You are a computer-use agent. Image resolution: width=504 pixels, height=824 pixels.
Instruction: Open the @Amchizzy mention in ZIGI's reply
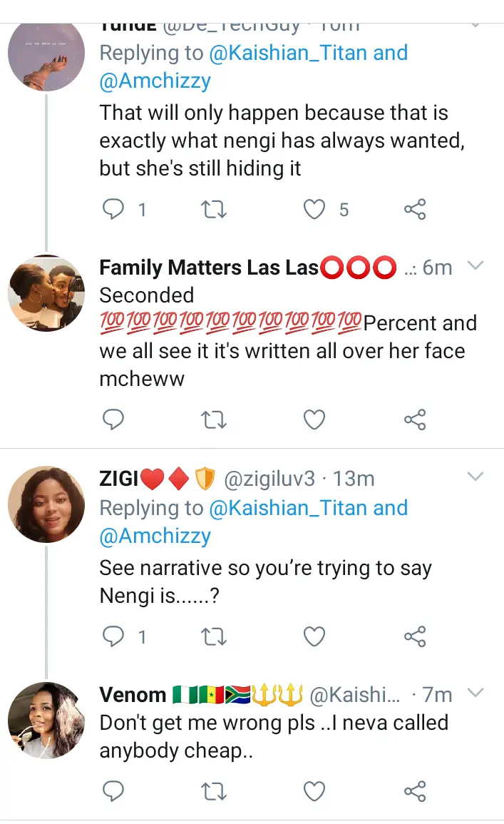pyautogui.click(x=155, y=536)
